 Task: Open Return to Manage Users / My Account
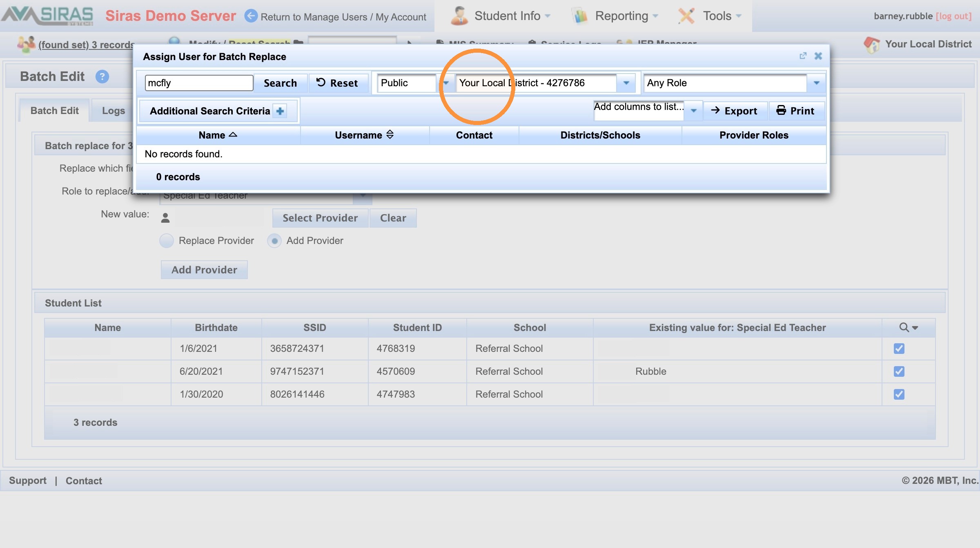[x=343, y=17]
